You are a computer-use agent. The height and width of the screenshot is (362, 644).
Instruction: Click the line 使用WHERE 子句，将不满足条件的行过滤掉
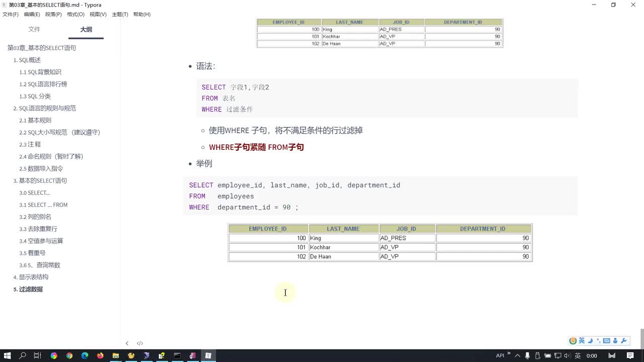pos(285,130)
